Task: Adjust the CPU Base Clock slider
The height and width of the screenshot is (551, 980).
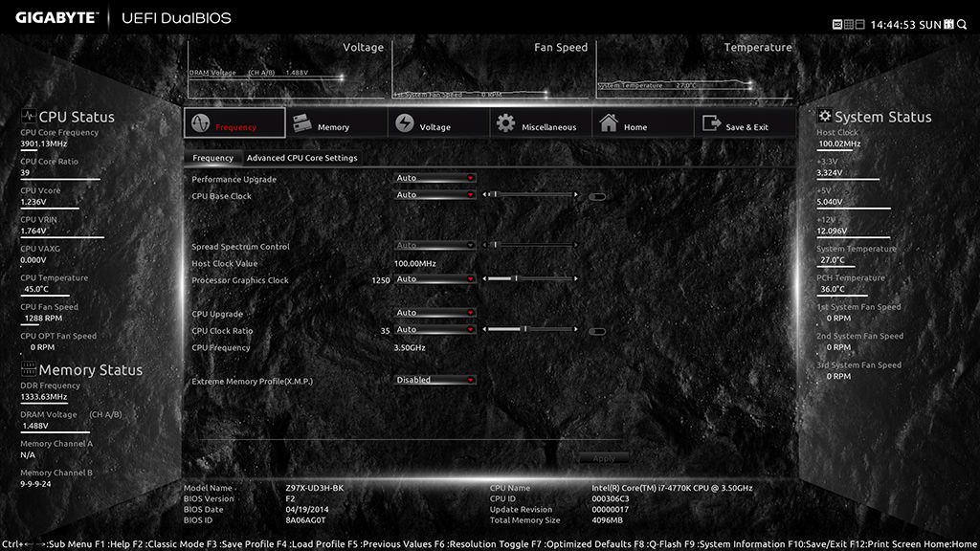Action: point(530,195)
